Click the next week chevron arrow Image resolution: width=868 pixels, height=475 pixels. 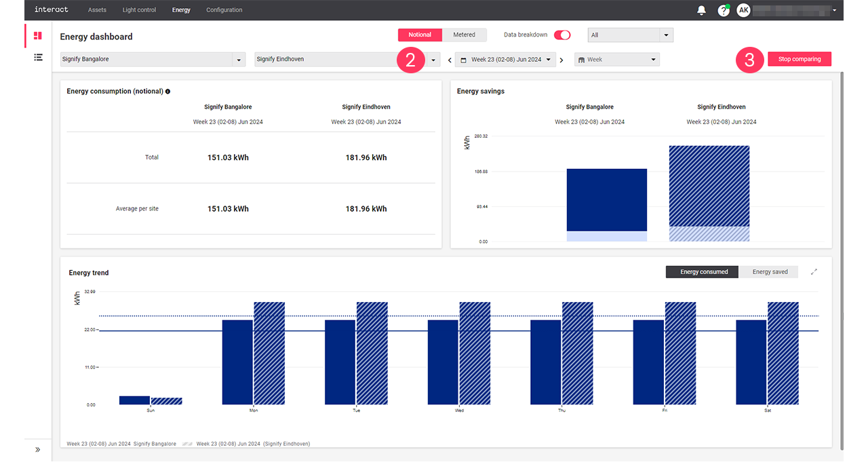click(x=561, y=59)
